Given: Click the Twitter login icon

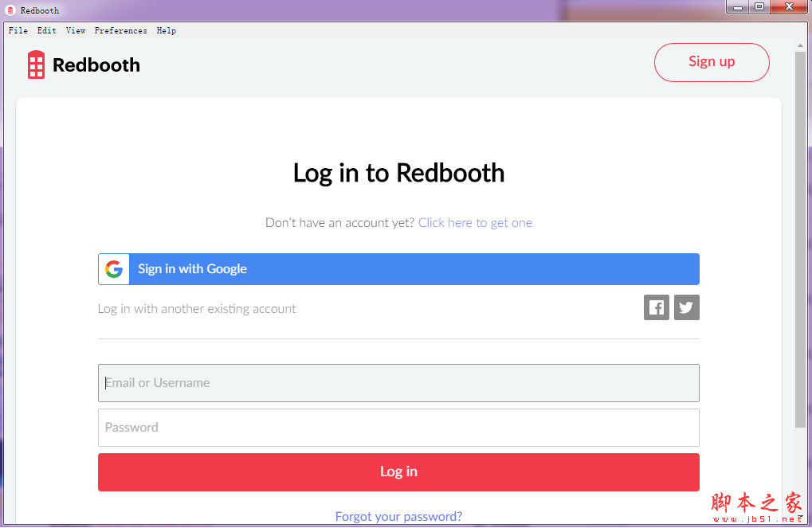Looking at the screenshot, I should tap(686, 307).
